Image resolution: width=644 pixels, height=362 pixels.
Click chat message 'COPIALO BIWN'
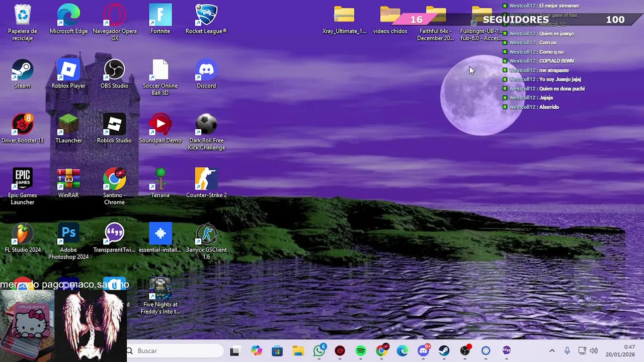pyautogui.click(x=556, y=61)
